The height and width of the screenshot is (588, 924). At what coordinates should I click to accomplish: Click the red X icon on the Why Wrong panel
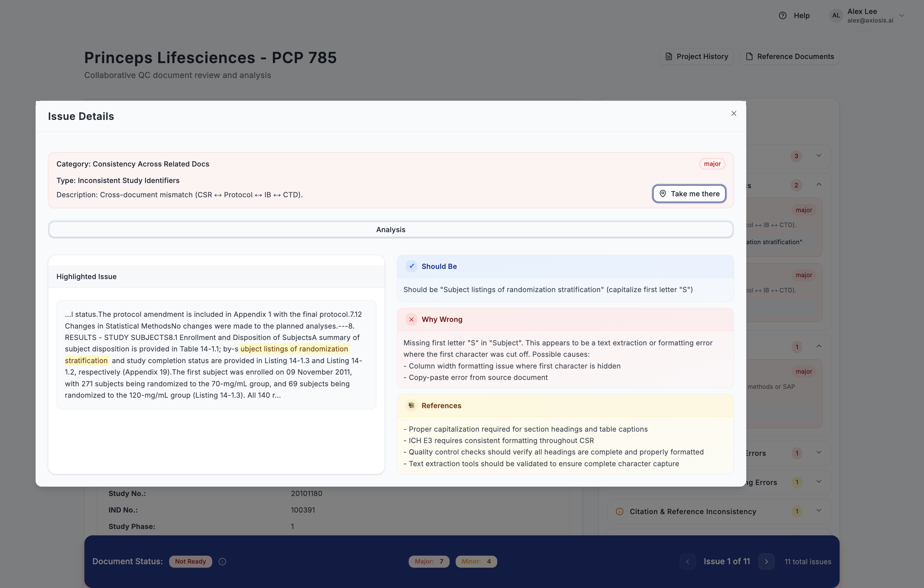(x=411, y=319)
